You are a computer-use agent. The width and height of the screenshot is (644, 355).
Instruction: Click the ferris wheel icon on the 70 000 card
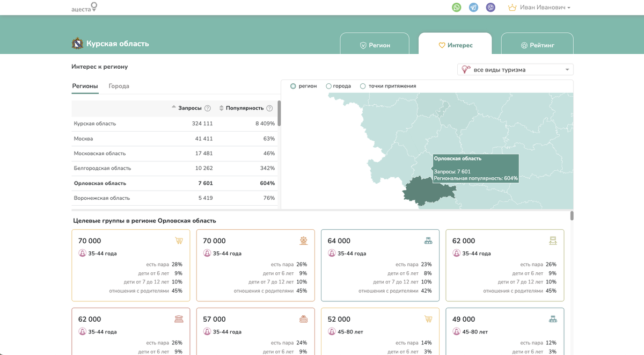coord(304,241)
